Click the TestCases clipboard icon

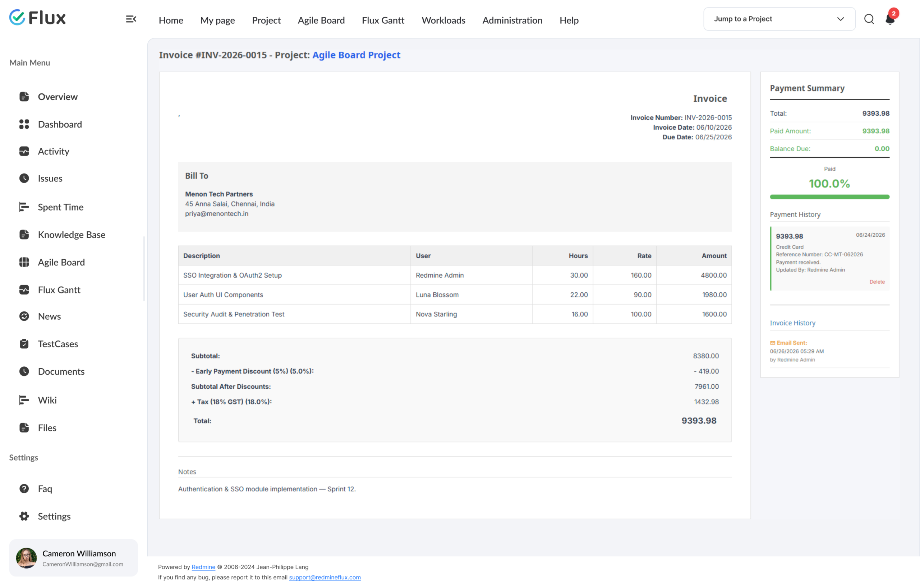tap(24, 344)
